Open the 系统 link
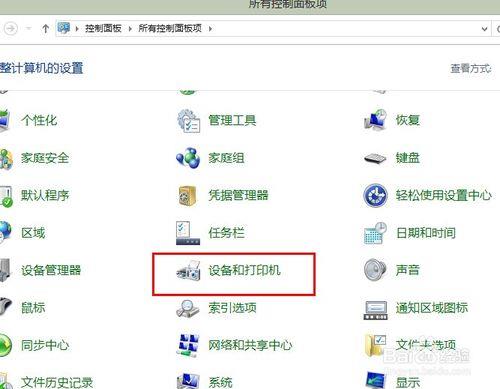The height and width of the screenshot is (389, 500). pyautogui.click(x=220, y=382)
